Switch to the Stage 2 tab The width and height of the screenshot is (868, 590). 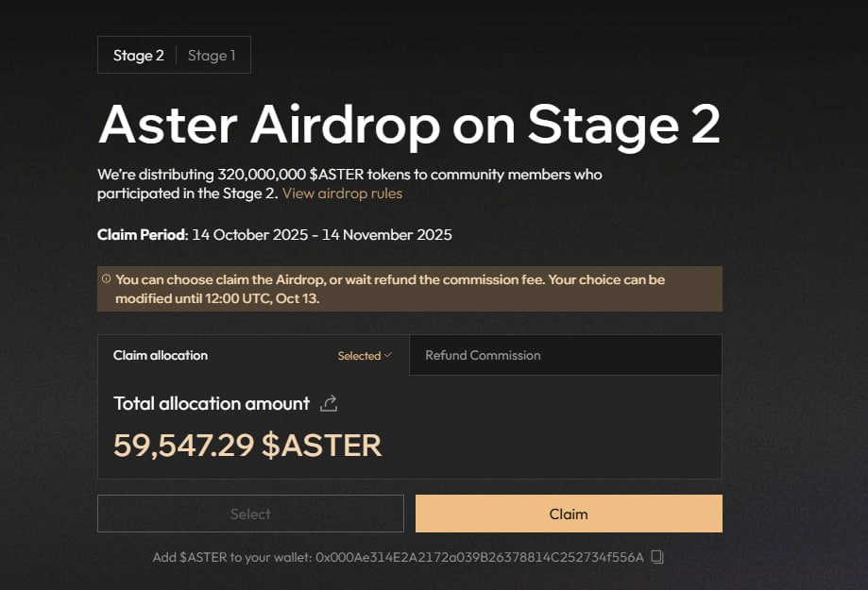138,56
